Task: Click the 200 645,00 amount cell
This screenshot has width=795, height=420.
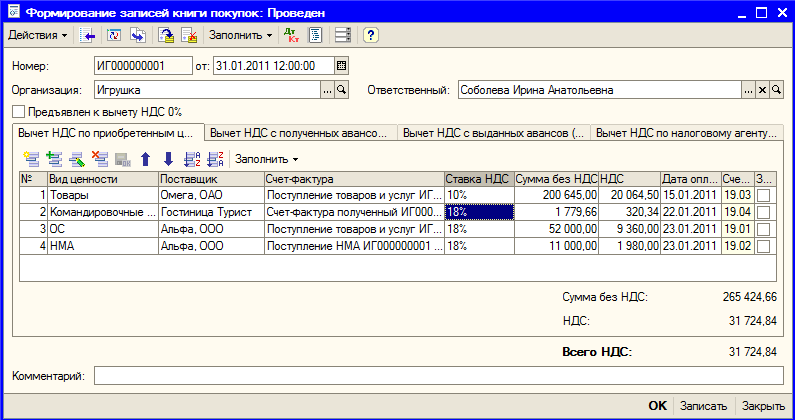Action: 557,195
